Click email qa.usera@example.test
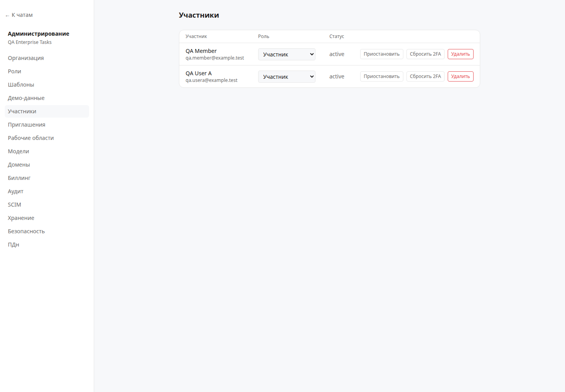 point(211,80)
